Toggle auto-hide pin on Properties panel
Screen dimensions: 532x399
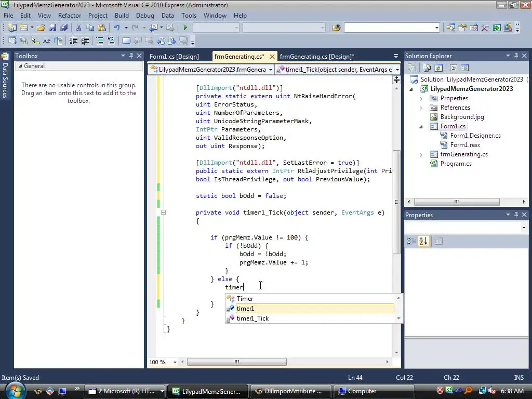coord(516,215)
